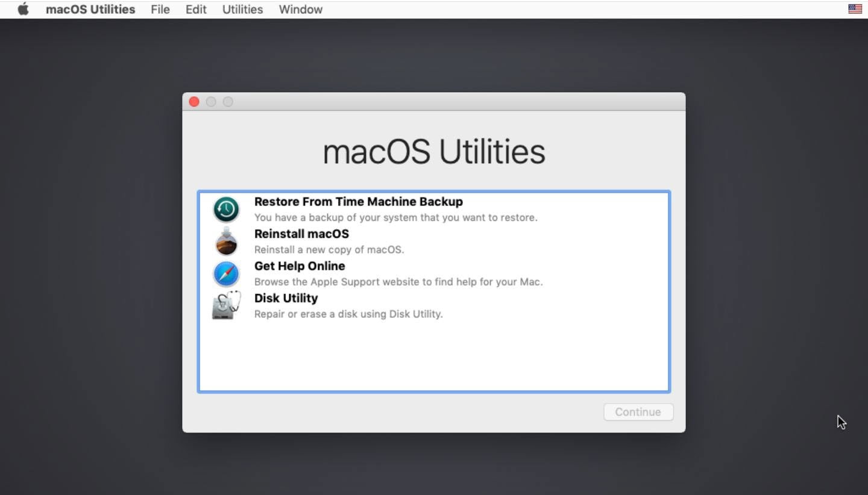Click the Disk Utility stethoscope icon
The image size is (868, 495).
(226, 305)
